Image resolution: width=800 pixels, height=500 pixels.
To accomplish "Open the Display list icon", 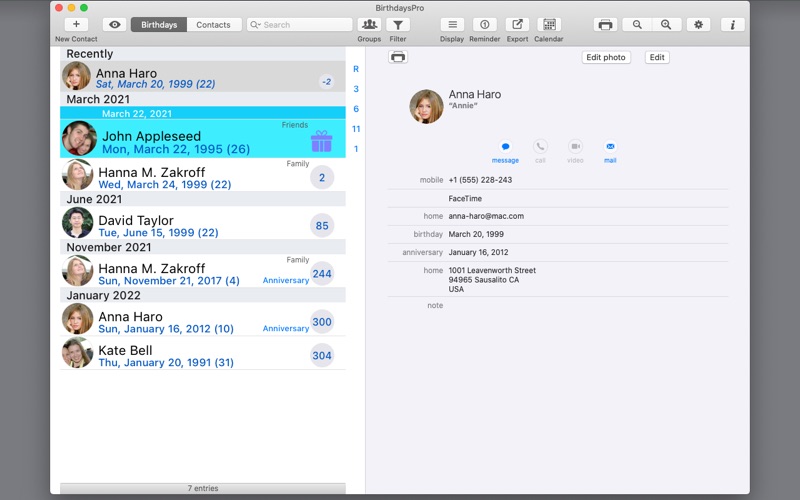I will (x=452, y=24).
